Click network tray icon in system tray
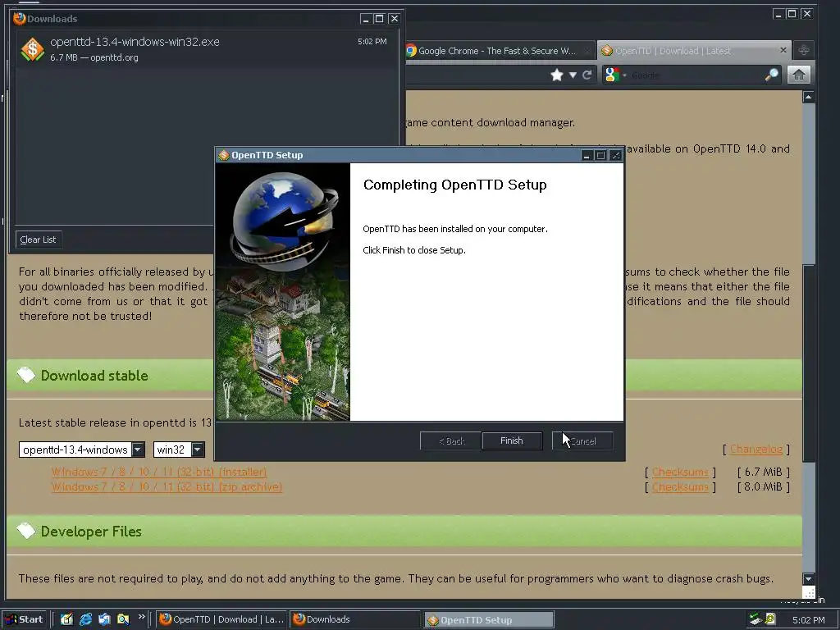This screenshot has height=630, width=840. [x=756, y=619]
